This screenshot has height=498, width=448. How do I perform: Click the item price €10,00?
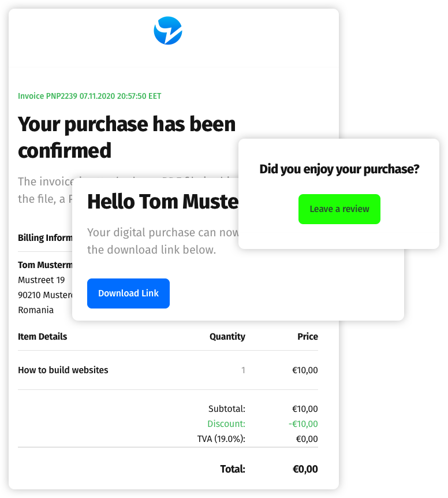pyautogui.click(x=305, y=370)
